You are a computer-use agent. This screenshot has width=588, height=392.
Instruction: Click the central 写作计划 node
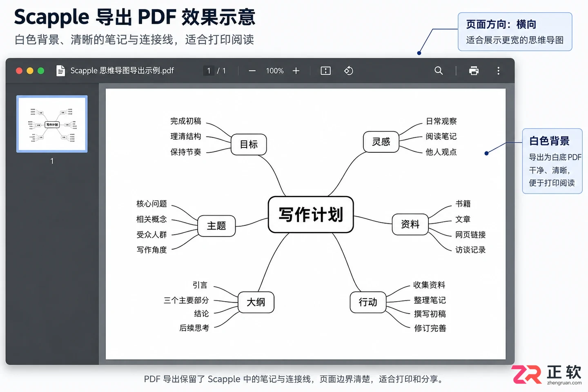pos(311,215)
